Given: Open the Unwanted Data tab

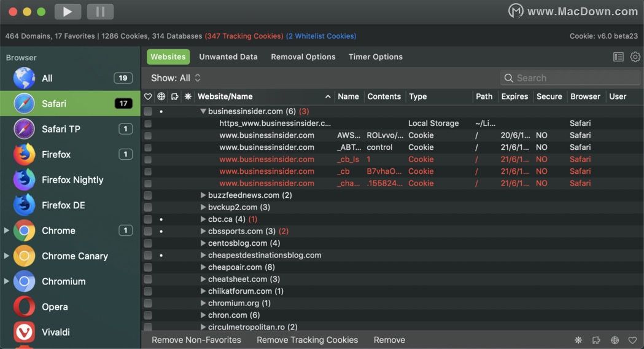Looking at the screenshot, I should 228,57.
